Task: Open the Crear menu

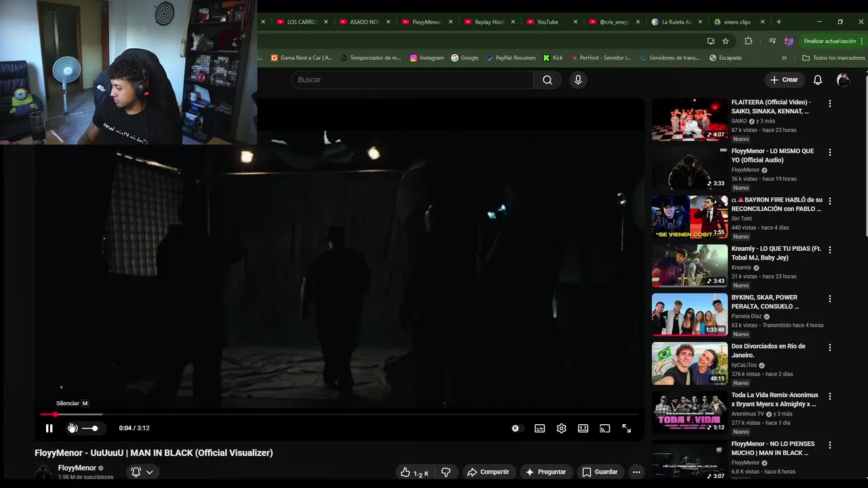Action: click(784, 80)
